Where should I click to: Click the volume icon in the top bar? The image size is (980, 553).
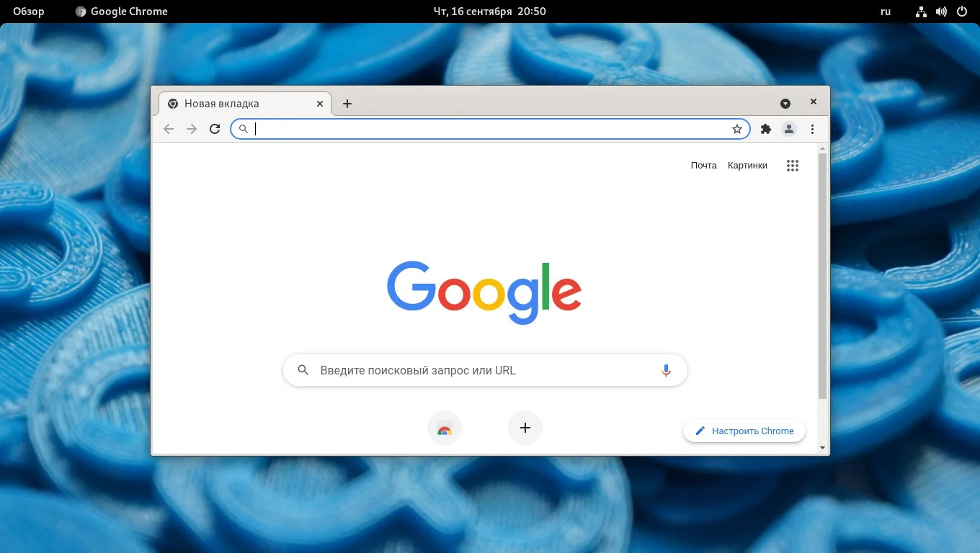pos(941,11)
